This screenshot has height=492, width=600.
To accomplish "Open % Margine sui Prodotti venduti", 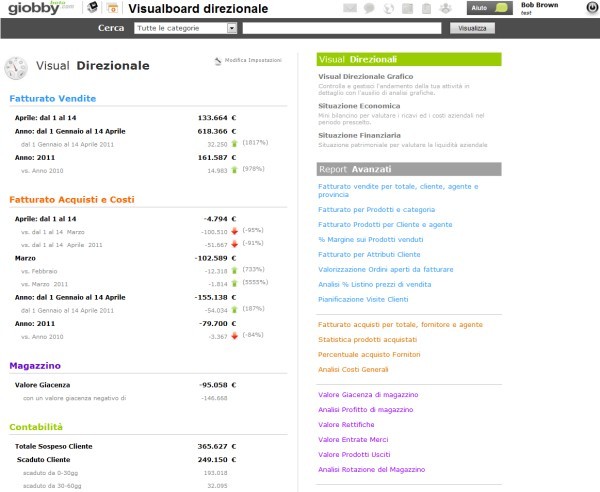I will point(370,239).
